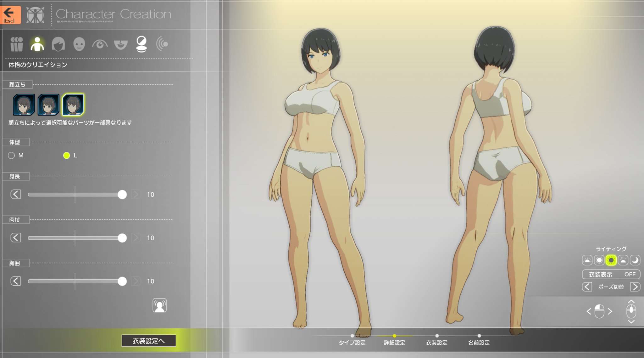The height and width of the screenshot is (358, 644).
Task: Open the hairstyle category icon
Action: [x=58, y=44]
